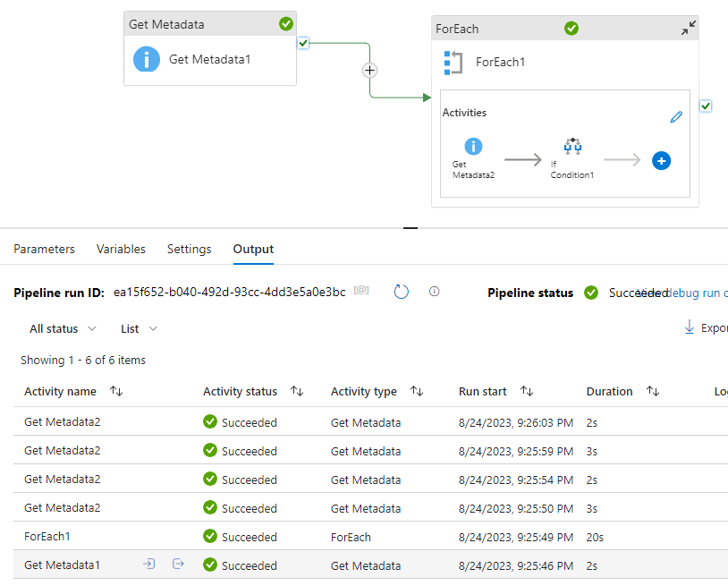Screen dimensions: 728x586
Task: Click the Duration column header
Action: click(609, 392)
